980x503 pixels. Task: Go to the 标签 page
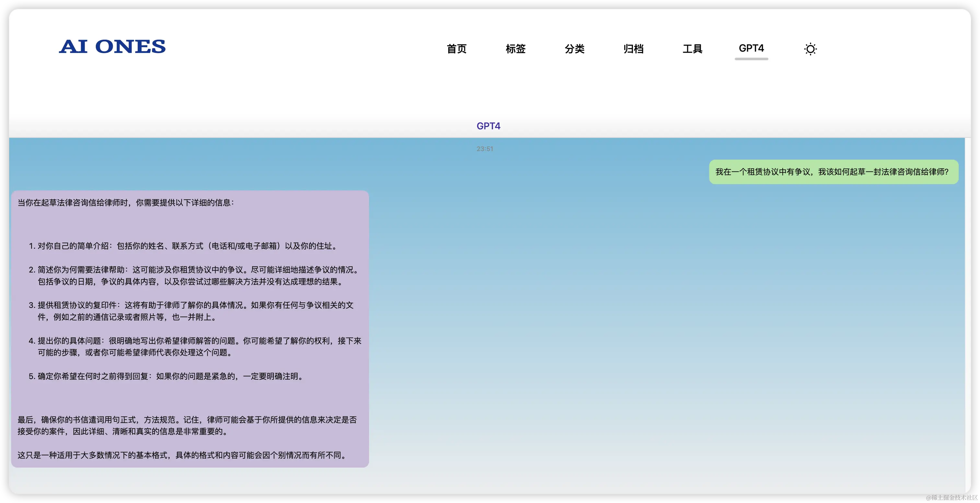point(516,49)
